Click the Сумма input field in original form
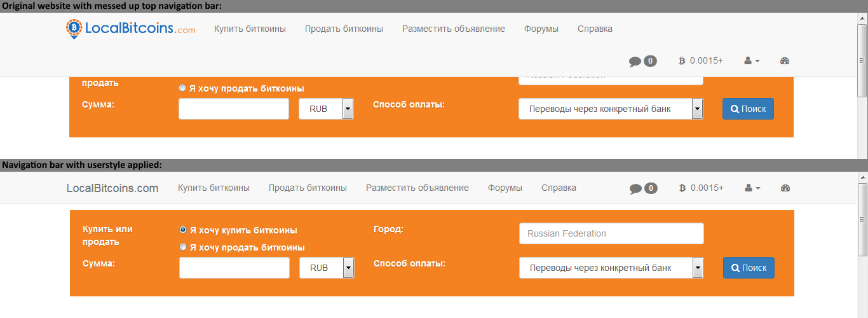This screenshot has height=318, width=868. click(x=234, y=109)
